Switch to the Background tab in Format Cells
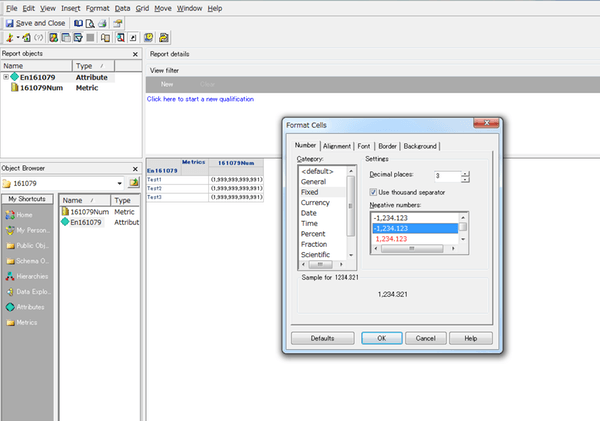 [420, 146]
